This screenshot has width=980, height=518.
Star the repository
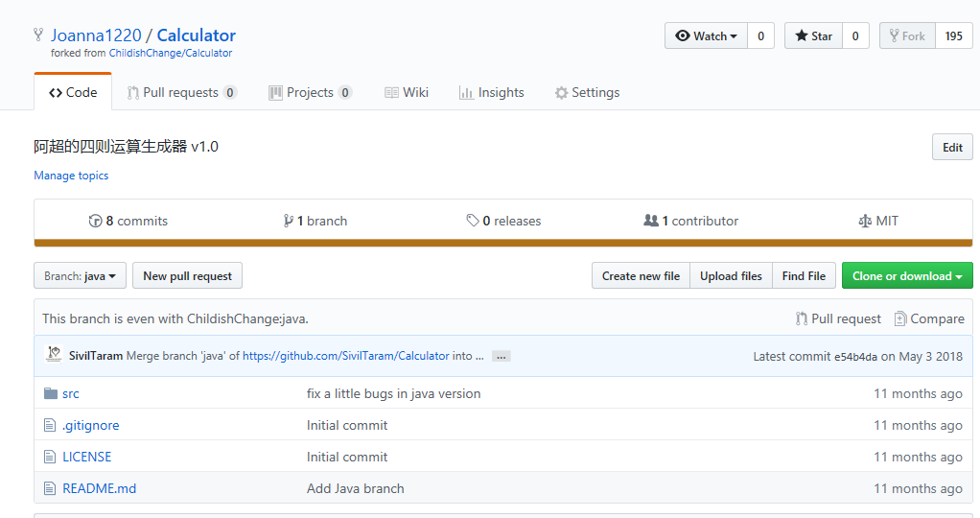coord(813,35)
